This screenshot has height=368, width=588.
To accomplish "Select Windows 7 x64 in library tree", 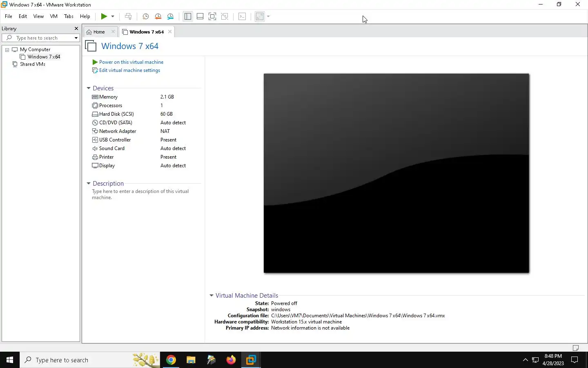I will pyautogui.click(x=44, y=57).
